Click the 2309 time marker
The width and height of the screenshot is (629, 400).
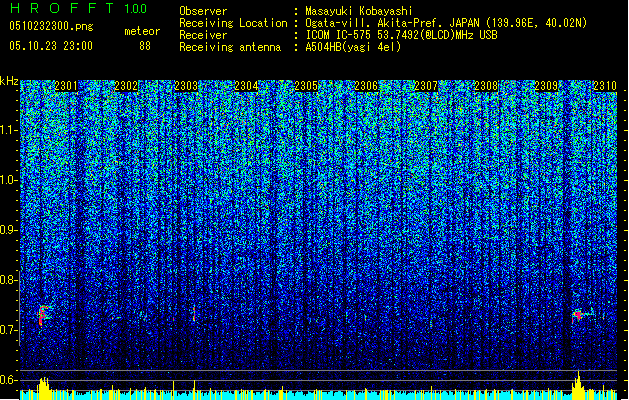[546, 86]
